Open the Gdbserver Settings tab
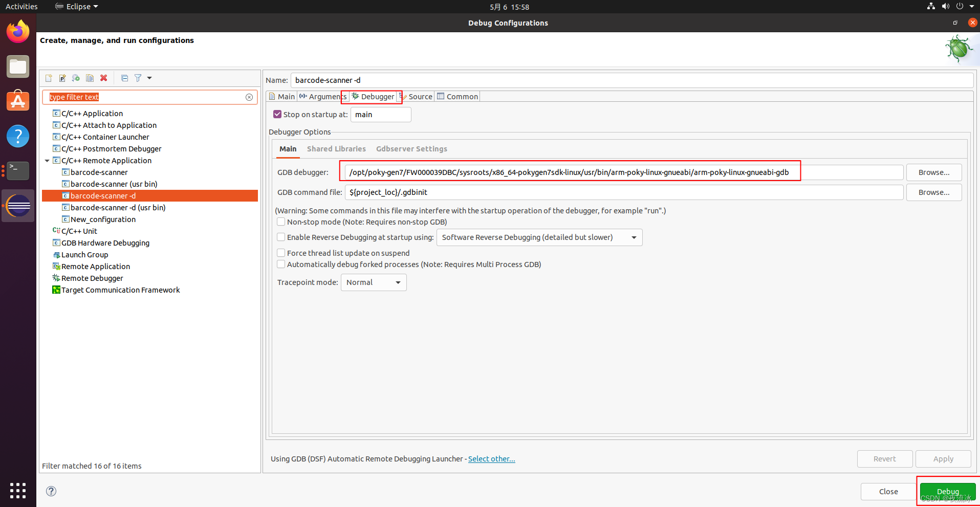Image resolution: width=980 pixels, height=507 pixels. coord(411,149)
